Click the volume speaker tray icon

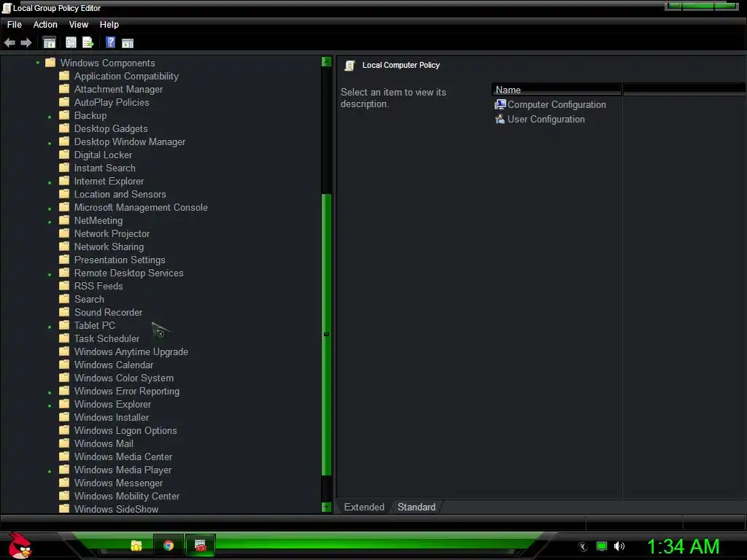tap(619, 546)
